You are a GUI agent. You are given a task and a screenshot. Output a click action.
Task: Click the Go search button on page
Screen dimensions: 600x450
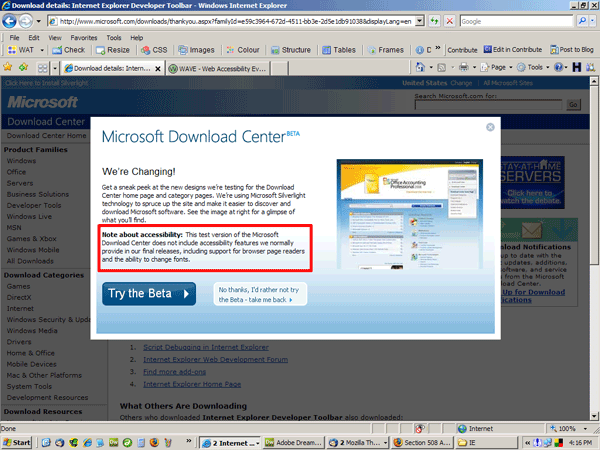click(x=573, y=105)
